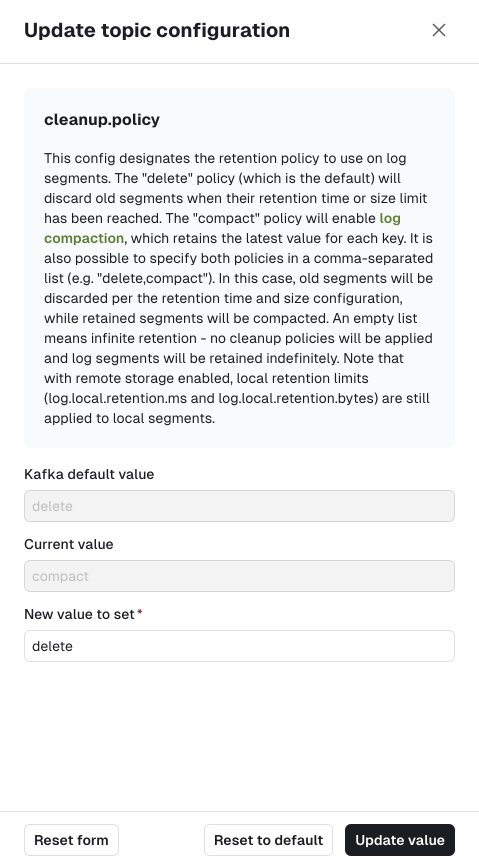This screenshot has height=868, width=479.
Task: Click the Reset to default button
Action: (x=268, y=840)
